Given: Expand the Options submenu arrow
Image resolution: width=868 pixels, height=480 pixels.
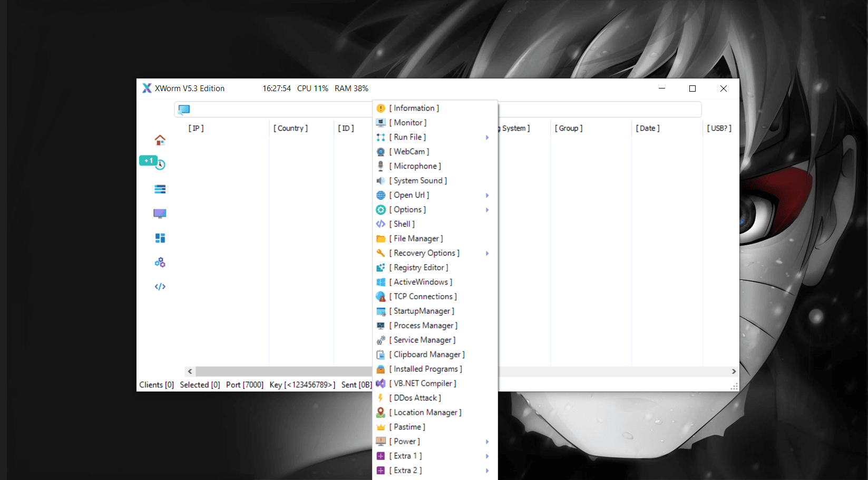Looking at the screenshot, I should tap(487, 210).
